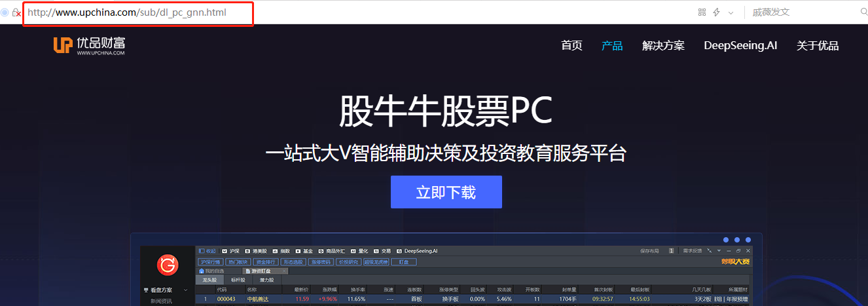Click stock code 000043
The image size is (868, 306).
tap(226, 299)
